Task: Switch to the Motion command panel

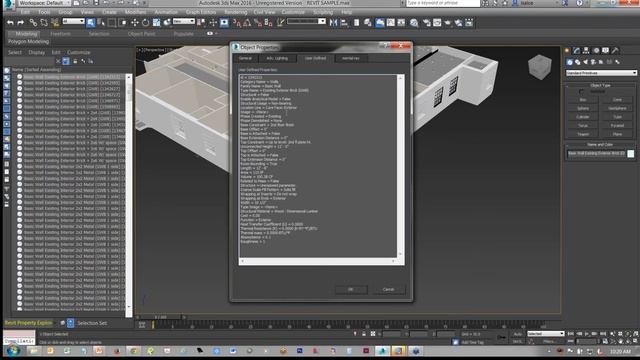Action: tap(596, 51)
